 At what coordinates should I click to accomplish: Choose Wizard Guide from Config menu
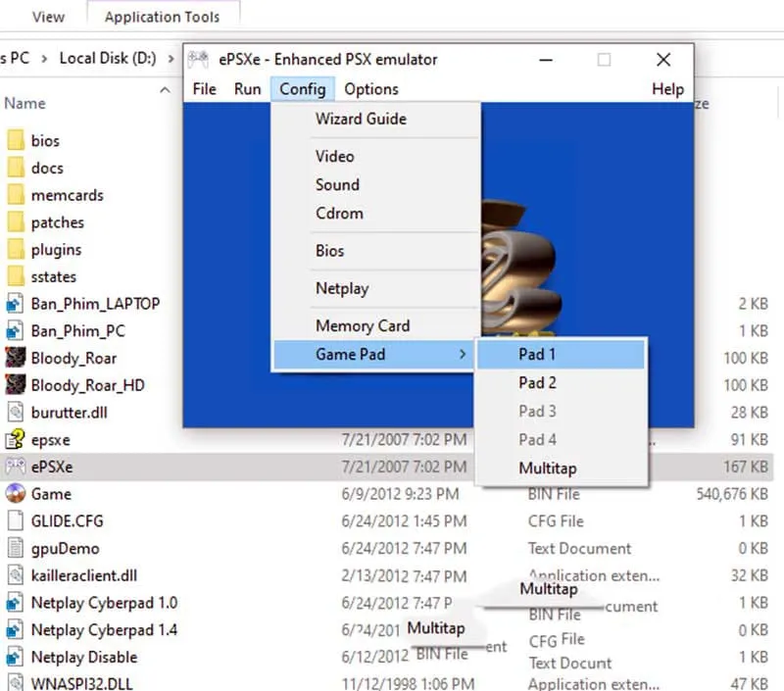point(376,119)
